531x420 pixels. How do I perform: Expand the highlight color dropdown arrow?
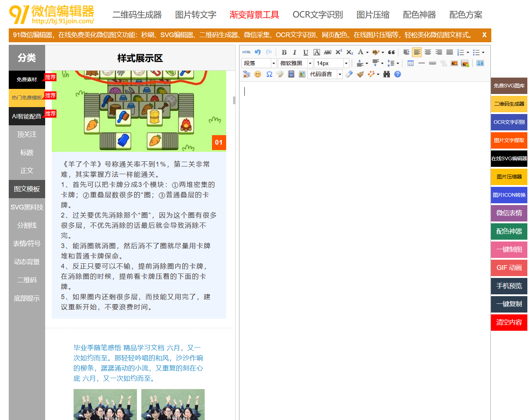click(383, 52)
